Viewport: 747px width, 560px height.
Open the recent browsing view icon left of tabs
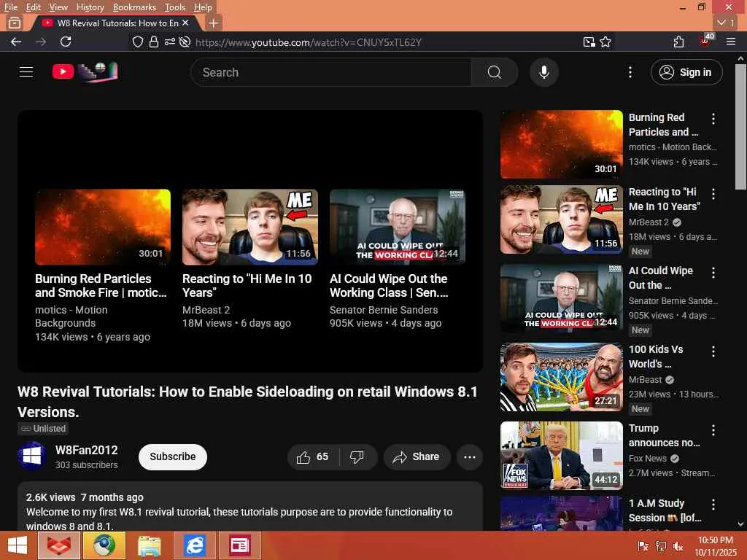click(x=15, y=23)
